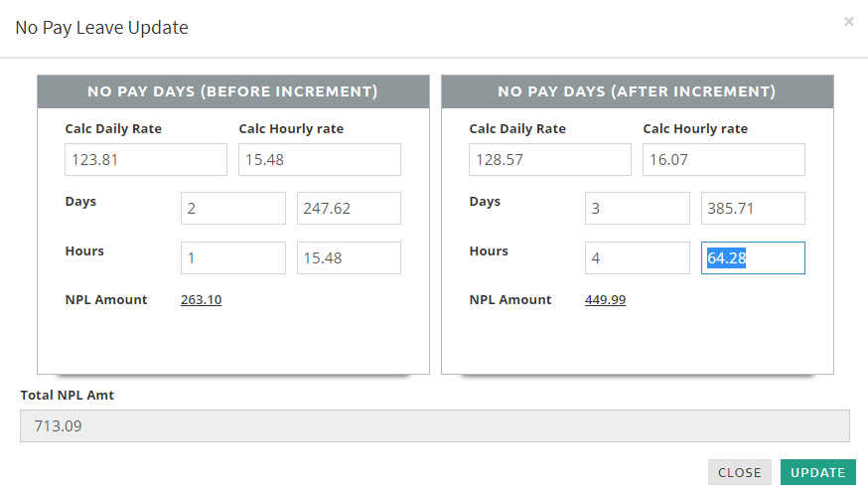Click the No Pay Days (Before Increment) header
The width and height of the screenshot is (868, 498).
(x=232, y=91)
